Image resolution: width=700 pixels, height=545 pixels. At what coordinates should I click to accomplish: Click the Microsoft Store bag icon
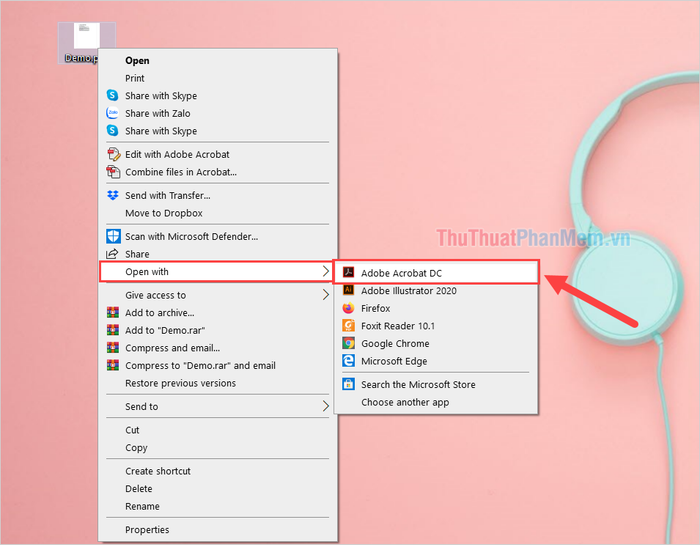point(348,384)
